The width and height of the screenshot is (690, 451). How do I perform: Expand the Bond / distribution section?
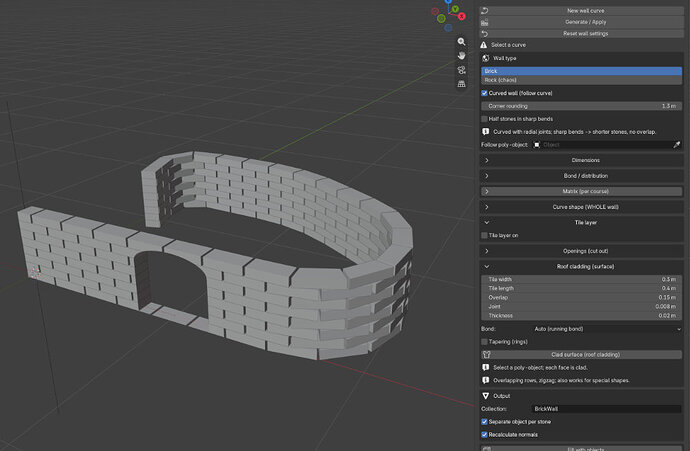[x=581, y=176]
